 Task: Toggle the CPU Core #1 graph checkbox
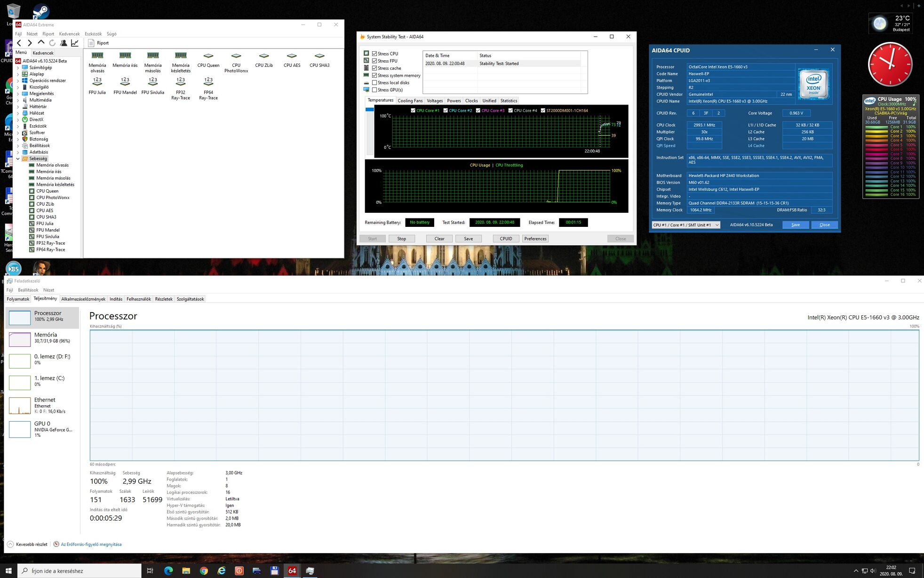coord(413,111)
